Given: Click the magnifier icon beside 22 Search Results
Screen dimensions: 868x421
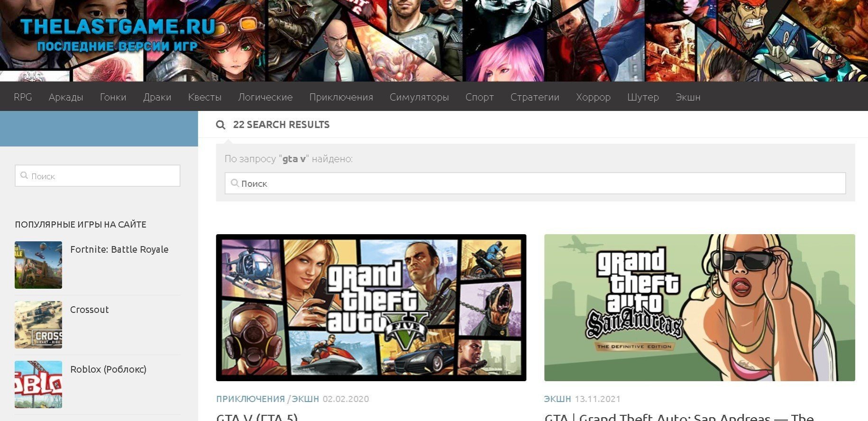Looking at the screenshot, I should coord(220,125).
